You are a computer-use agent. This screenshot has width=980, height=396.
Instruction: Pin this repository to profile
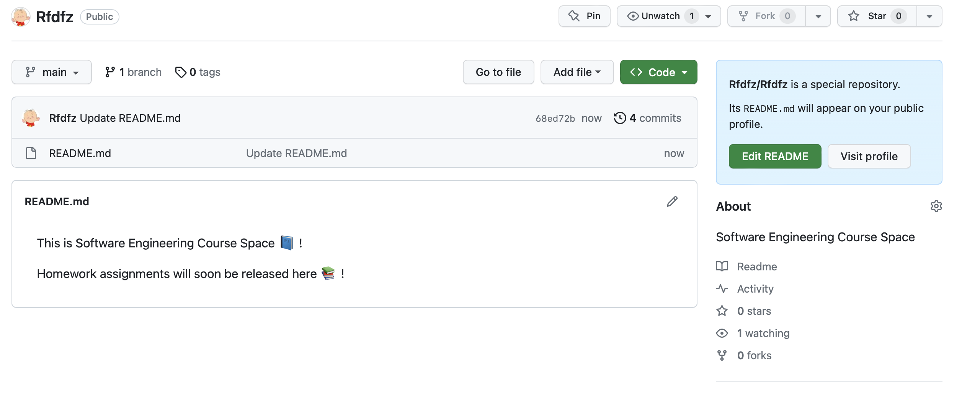tap(584, 16)
